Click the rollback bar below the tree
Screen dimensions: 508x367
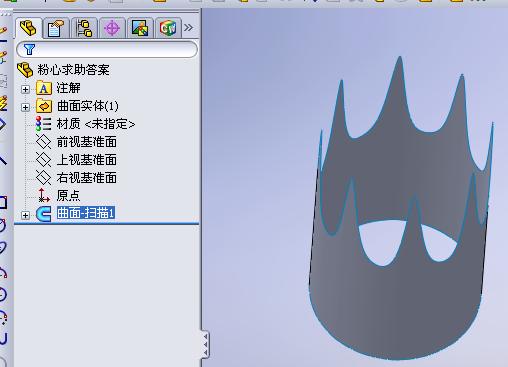pyautogui.click(x=107, y=224)
